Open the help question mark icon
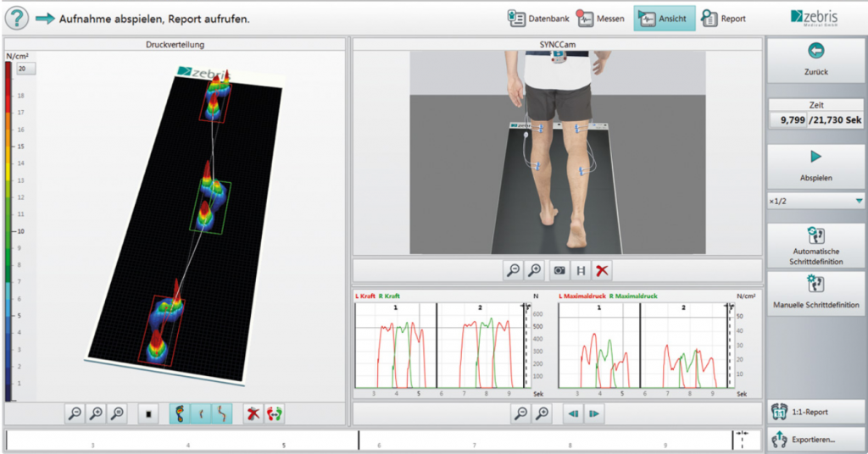Viewport: 868px width, 454px height. pyautogui.click(x=17, y=19)
